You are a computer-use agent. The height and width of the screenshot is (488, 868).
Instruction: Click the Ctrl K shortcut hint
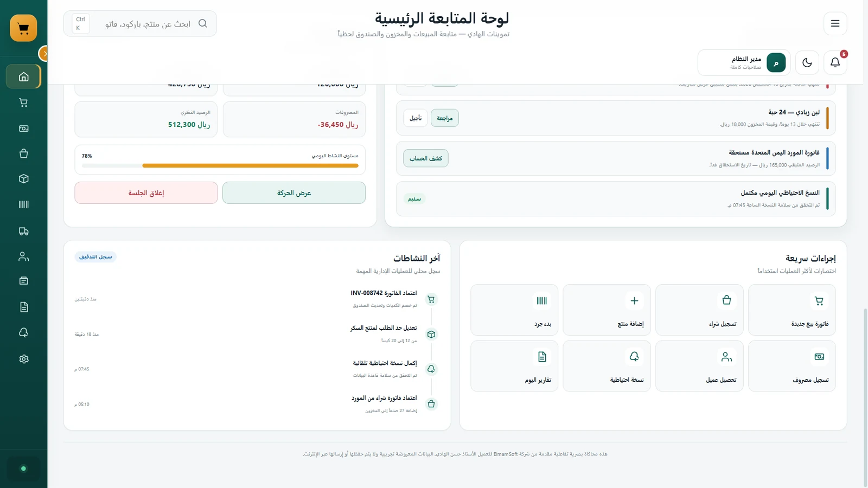pyautogui.click(x=80, y=23)
